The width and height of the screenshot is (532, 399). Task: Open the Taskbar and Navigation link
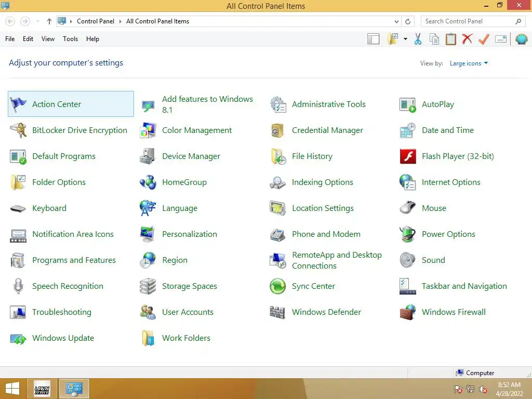coord(464,286)
